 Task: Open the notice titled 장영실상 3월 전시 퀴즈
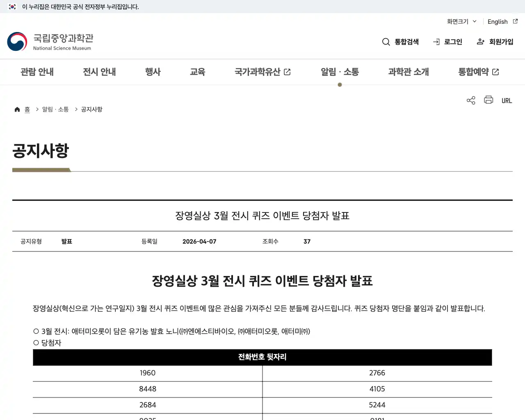262,216
